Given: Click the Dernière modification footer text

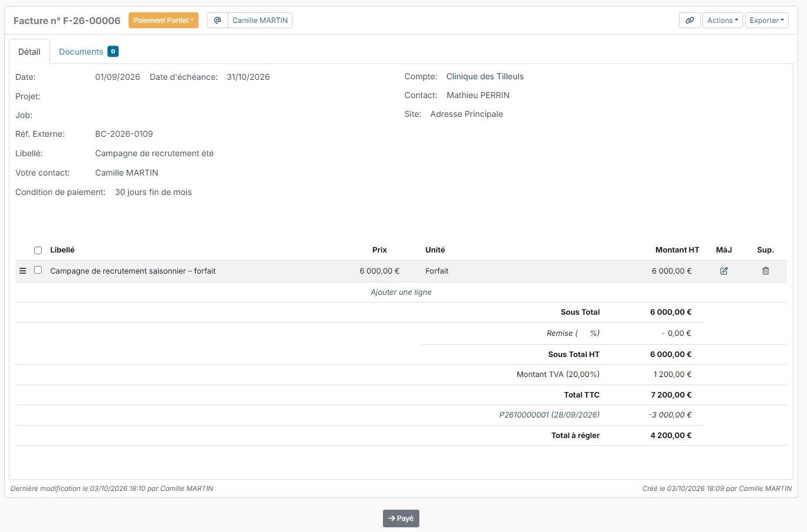Looking at the screenshot, I should 112,489.
